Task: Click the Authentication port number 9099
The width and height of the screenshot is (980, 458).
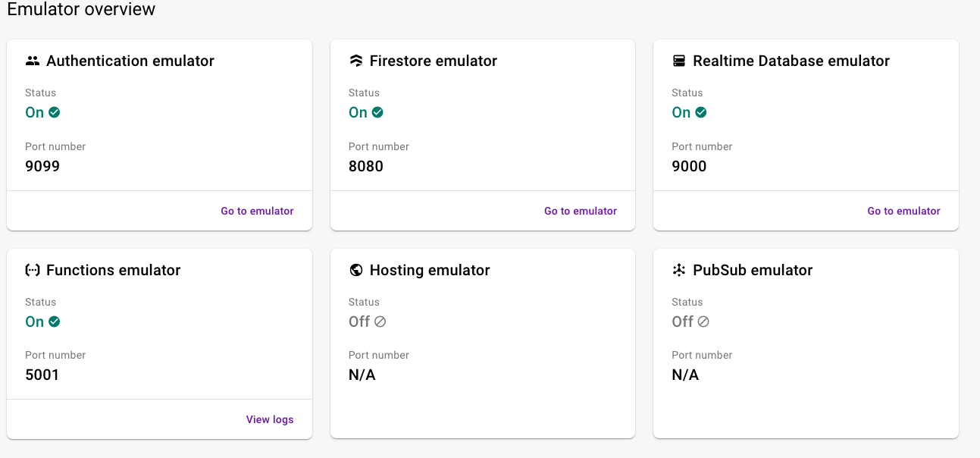Action: click(x=42, y=166)
